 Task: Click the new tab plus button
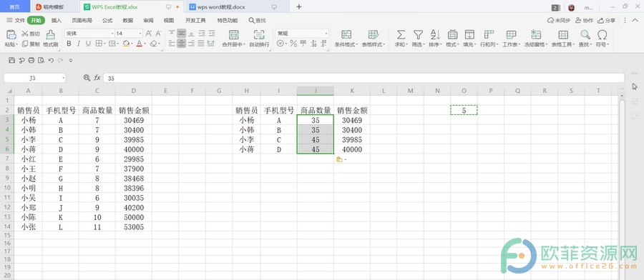[x=299, y=6]
